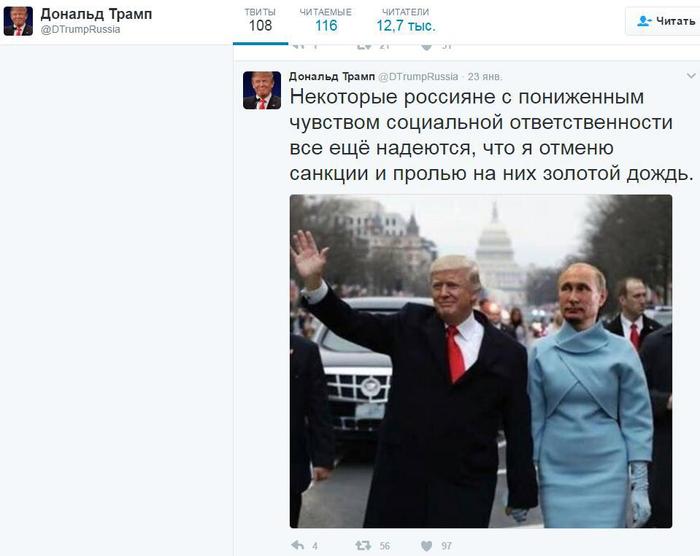
Task: Click the tweet author name Дональд Трамп
Action: 332,76
